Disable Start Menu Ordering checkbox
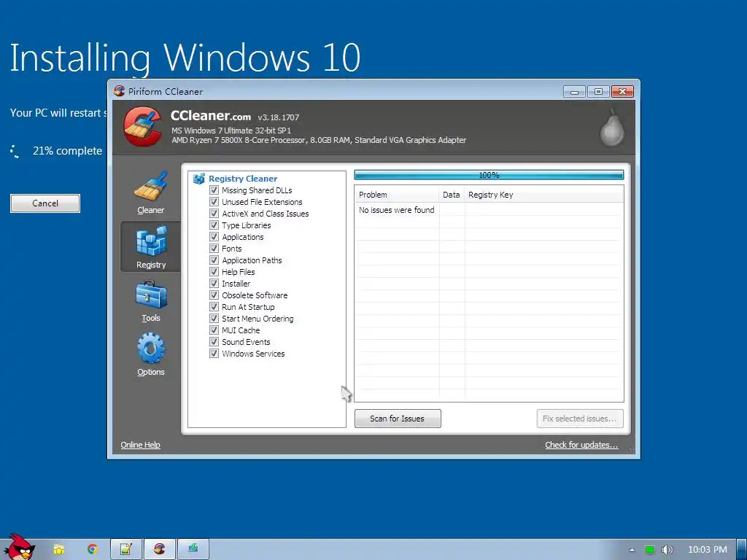 [x=214, y=318]
